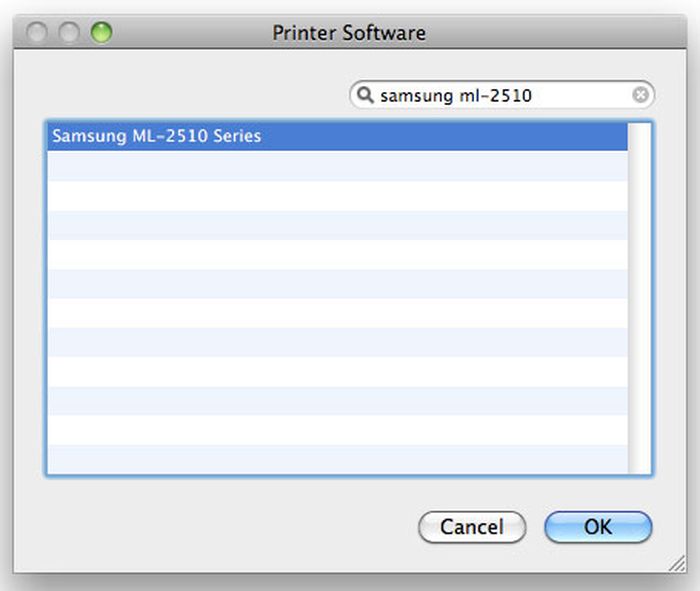Click the Printer Software title bar
This screenshot has height=591, width=700.
click(350, 32)
